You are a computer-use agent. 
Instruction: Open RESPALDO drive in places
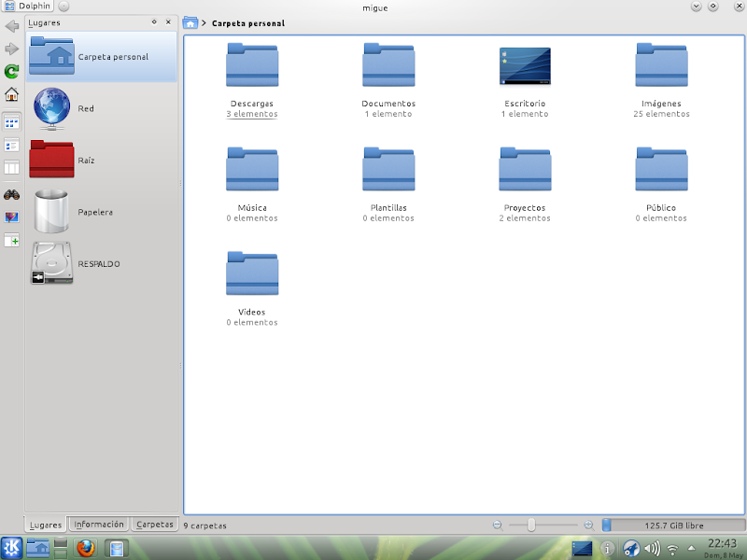[102, 263]
